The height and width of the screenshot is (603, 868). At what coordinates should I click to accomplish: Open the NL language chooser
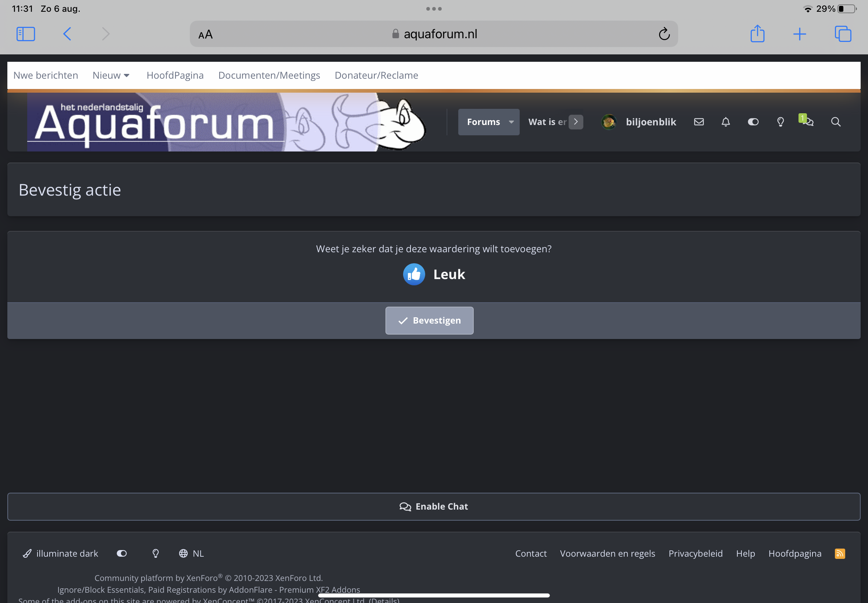[192, 553]
